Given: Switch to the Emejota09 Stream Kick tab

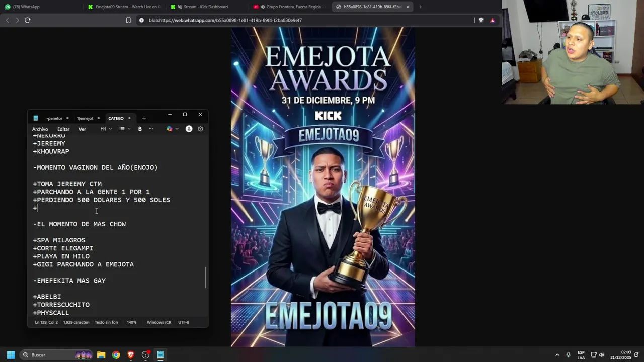Looking at the screenshot, I should tap(125, 7).
